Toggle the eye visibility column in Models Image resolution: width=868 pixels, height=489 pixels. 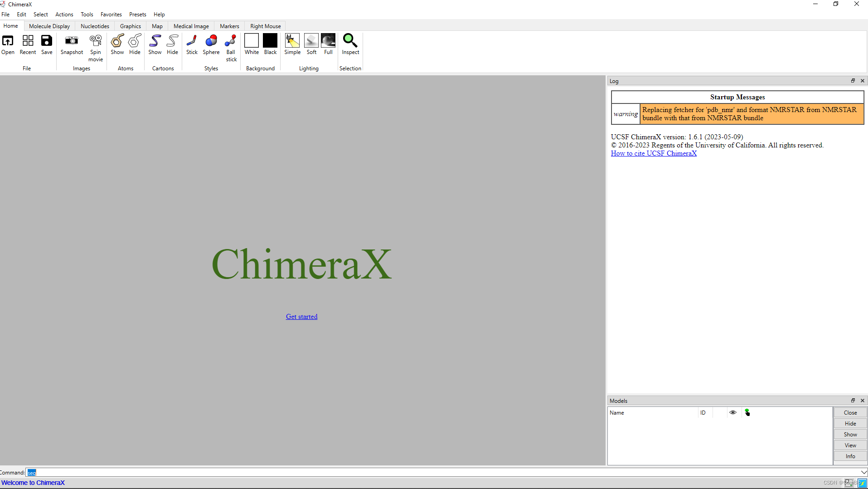(x=733, y=412)
